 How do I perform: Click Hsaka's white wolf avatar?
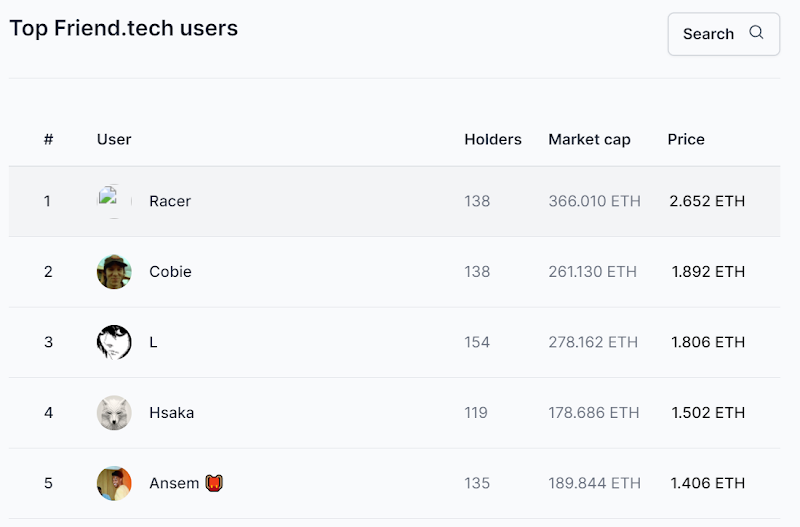click(x=114, y=413)
